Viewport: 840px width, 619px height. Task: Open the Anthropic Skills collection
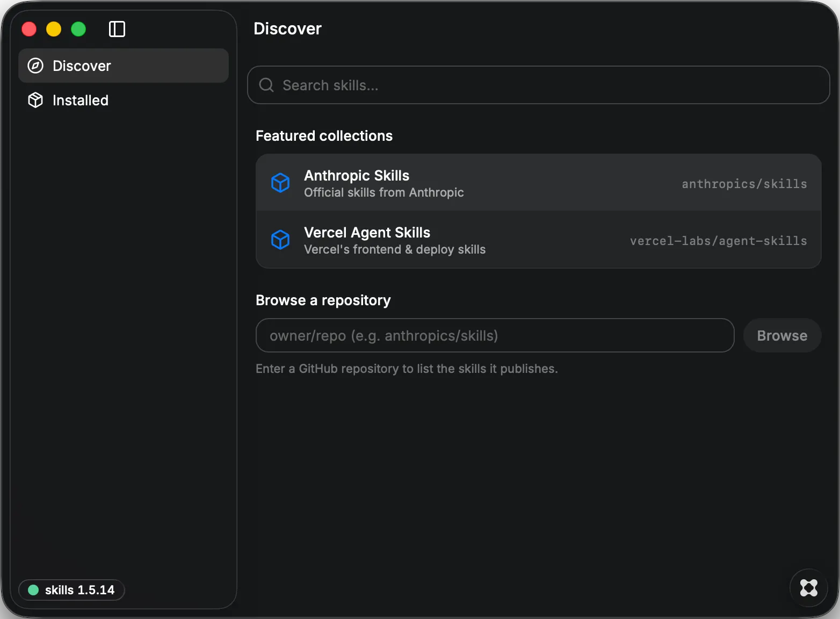[539, 183]
